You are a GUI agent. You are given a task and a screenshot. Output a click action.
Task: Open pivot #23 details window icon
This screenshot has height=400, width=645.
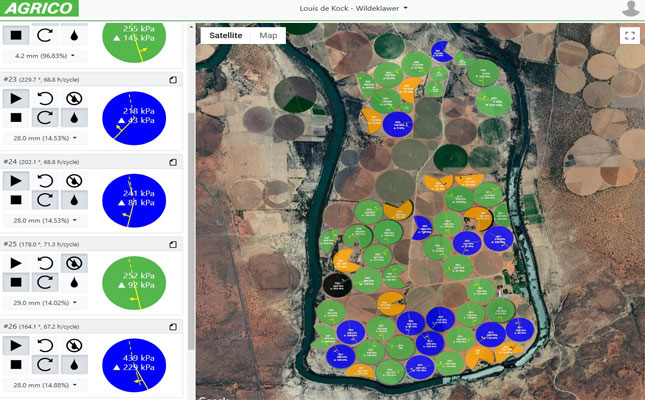(x=173, y=79)
